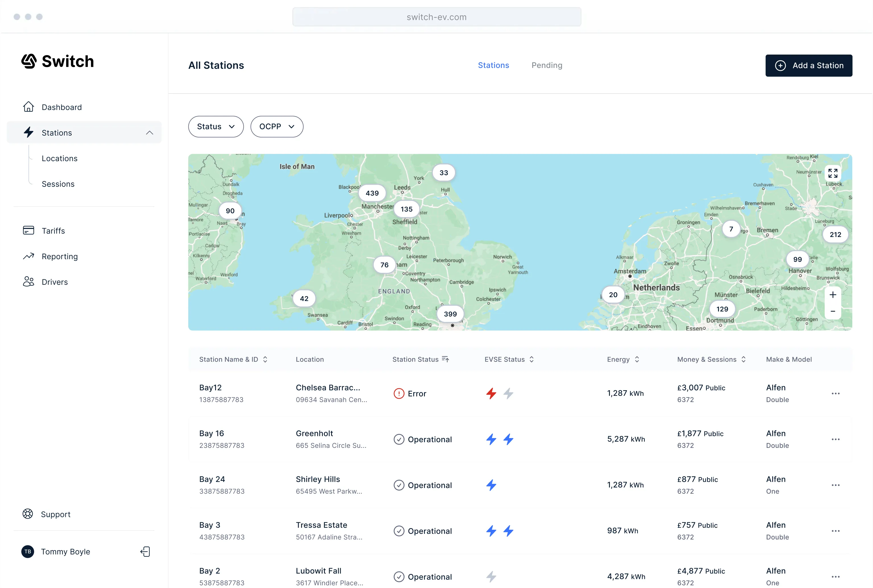The height and width of the screenshot is (588, 873).
Task: Open the Status filter dropdown
Action: [216, 127]
